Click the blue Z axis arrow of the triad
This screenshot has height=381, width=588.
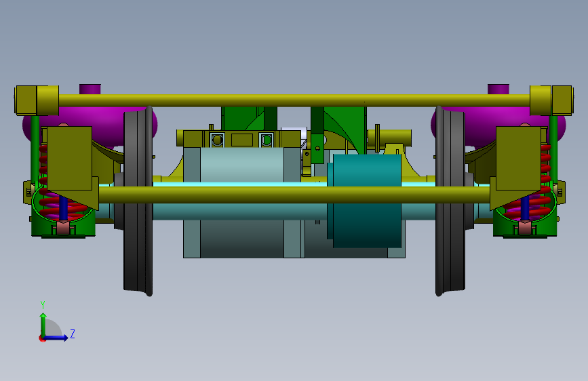(x=56, y=338)
